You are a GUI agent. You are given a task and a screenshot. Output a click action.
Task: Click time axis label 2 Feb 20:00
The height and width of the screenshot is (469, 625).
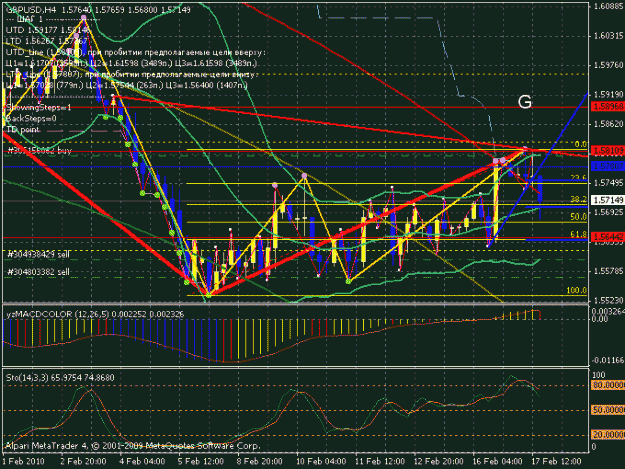(83, 461)
